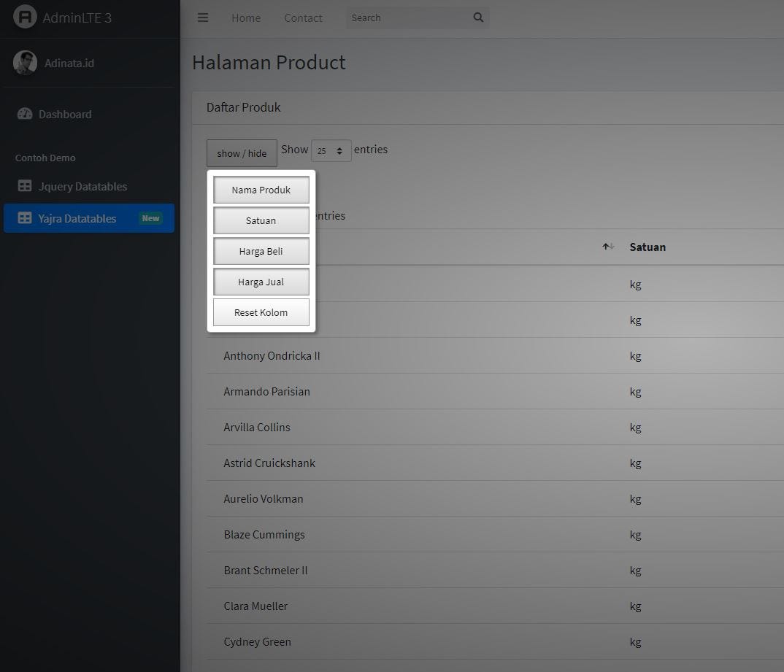
Task: Toggle visibility of the Nama Produk column
Action: pyautogui.click(x=261, y=190)
